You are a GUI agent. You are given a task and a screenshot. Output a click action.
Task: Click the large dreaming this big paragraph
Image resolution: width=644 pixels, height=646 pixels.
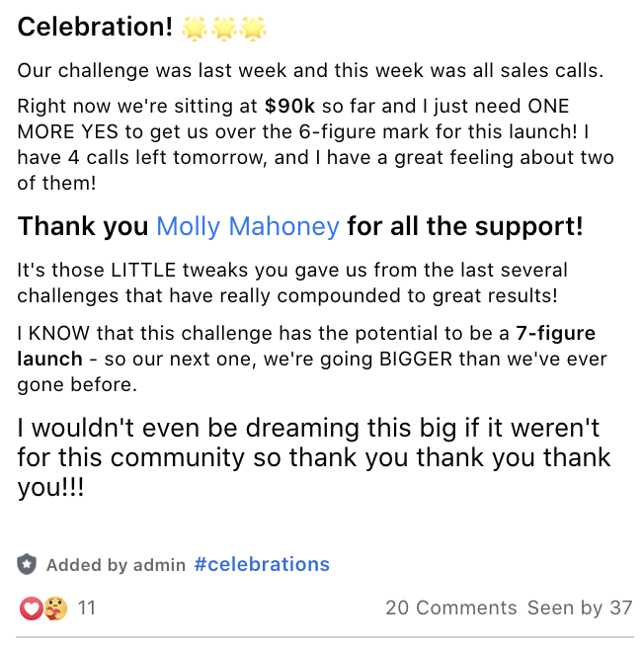point(313,457)
